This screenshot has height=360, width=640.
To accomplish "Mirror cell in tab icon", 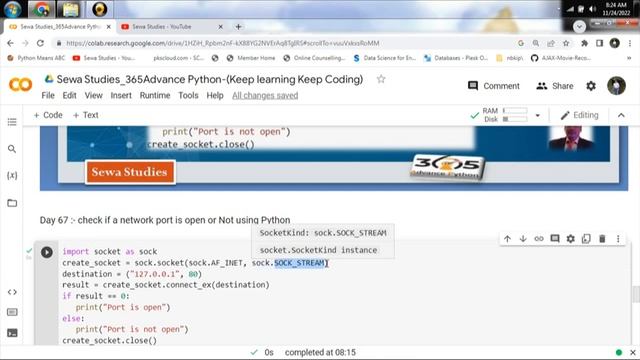I will [586, 239].
